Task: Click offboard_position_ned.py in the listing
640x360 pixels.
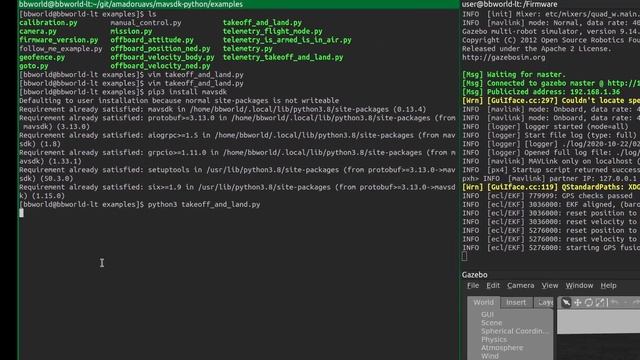Action: pyautogui.click(x=160, y=49)
